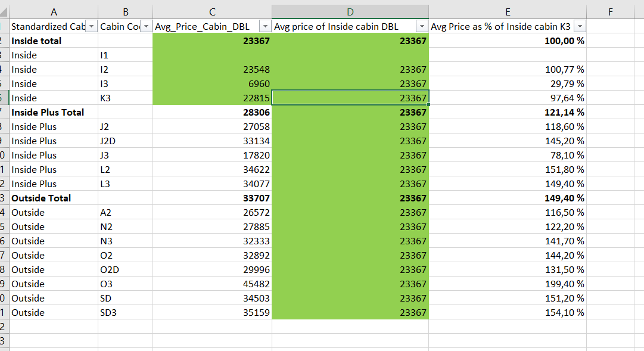The image size is (644, 351).
Task: Click the price value 6960
Action: coord(259,84)
